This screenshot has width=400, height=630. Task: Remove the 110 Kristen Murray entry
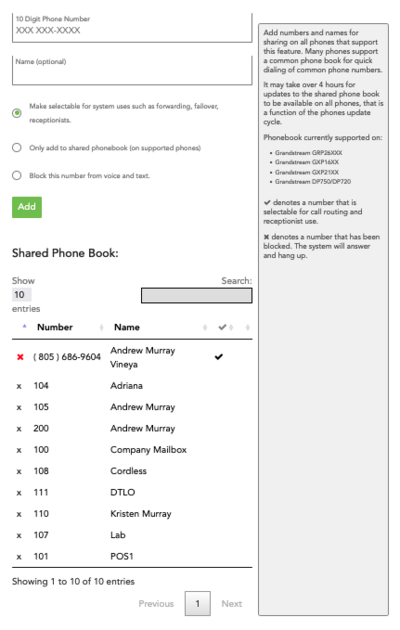pyautogui.click(x=19, y=514)
